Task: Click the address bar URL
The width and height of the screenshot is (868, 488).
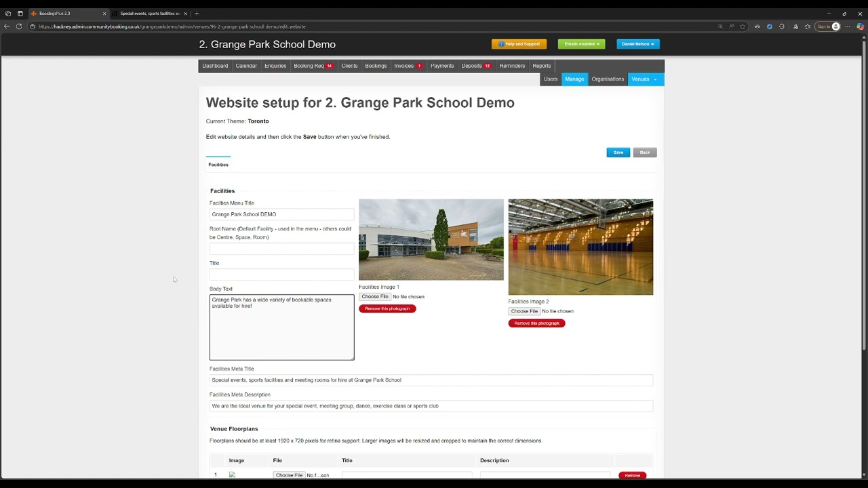Action: (x=172, y=26)
